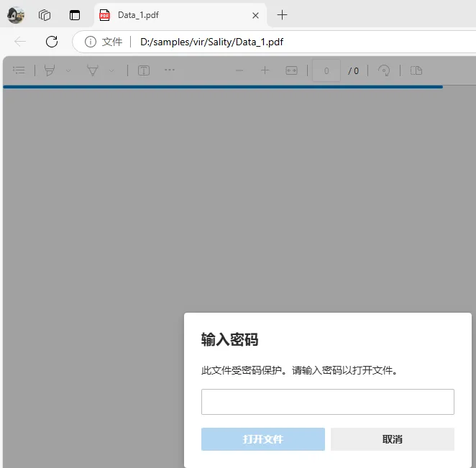Open the PDF table of contents

point(19,70)
